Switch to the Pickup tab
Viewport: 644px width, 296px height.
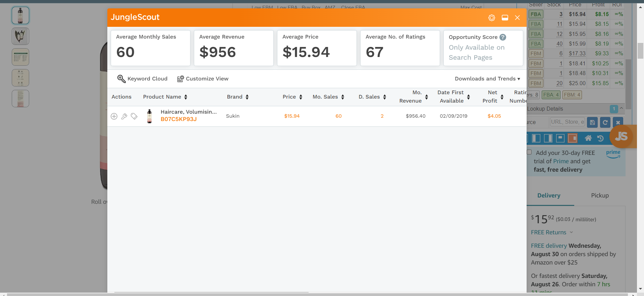600,195
